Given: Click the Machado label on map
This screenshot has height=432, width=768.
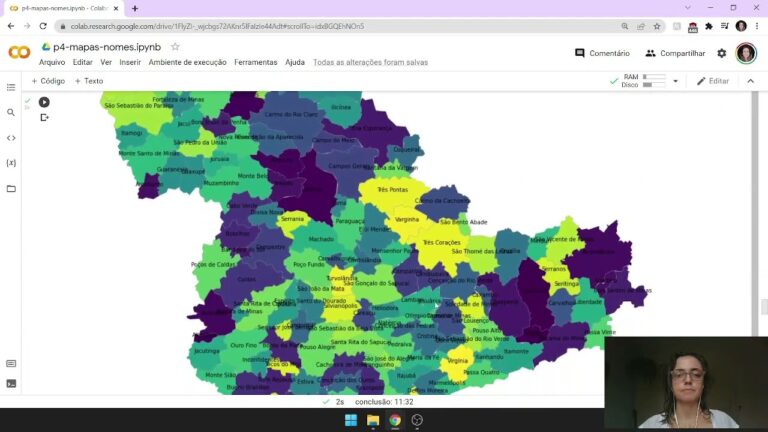Looking at the screenshot, I should click(321, 239).
